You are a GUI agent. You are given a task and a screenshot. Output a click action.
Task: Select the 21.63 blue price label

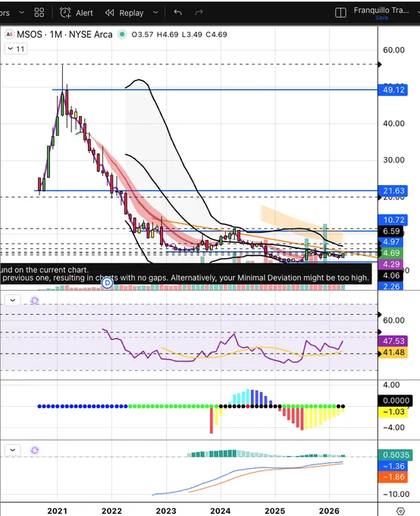click(x=393, y=190)
